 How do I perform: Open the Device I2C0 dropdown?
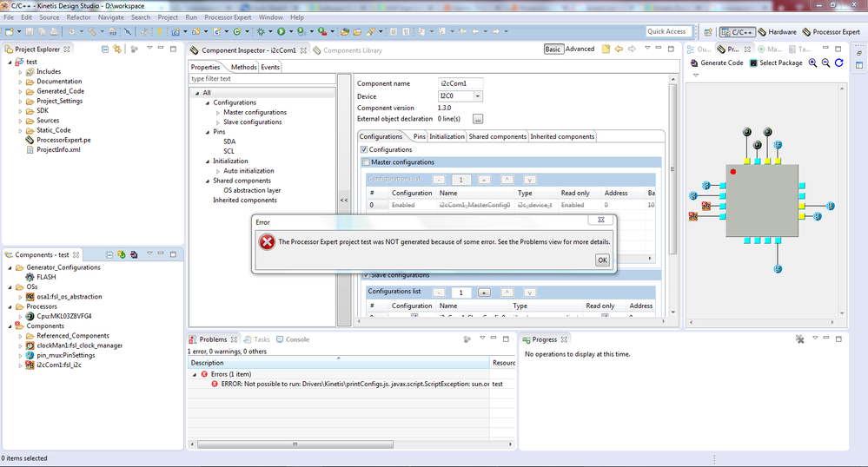478,96
